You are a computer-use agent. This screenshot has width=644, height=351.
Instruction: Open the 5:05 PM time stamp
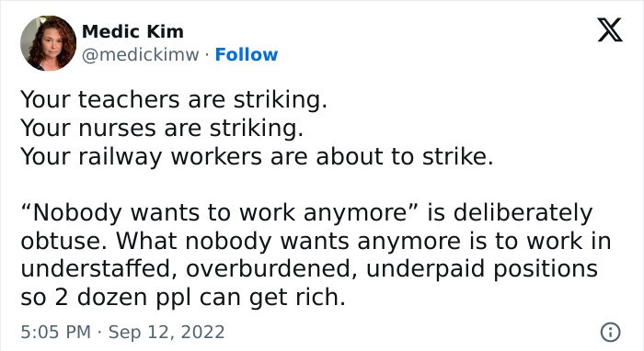coord(56,332)
